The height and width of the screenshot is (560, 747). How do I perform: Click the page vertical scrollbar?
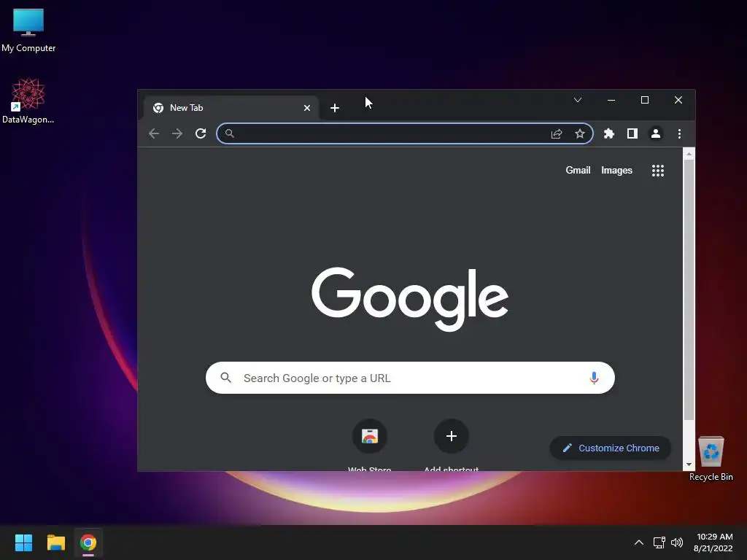(x=689, y=289)
